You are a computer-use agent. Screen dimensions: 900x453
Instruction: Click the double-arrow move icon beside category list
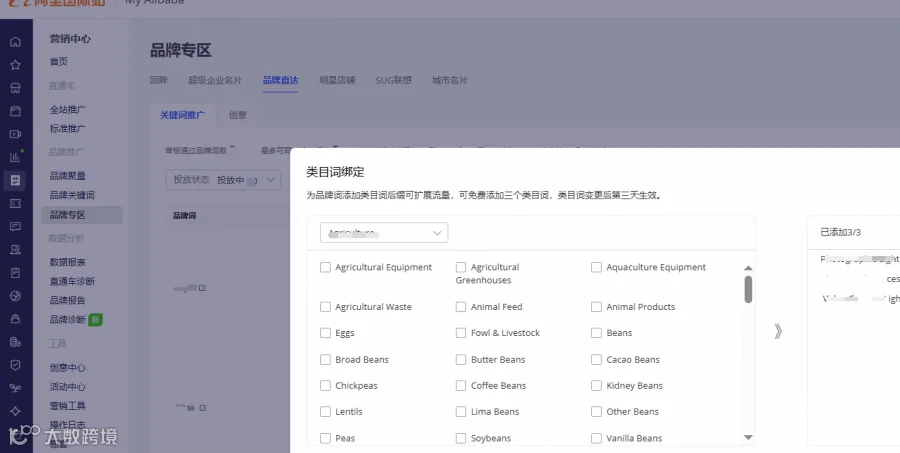(778, 331)
